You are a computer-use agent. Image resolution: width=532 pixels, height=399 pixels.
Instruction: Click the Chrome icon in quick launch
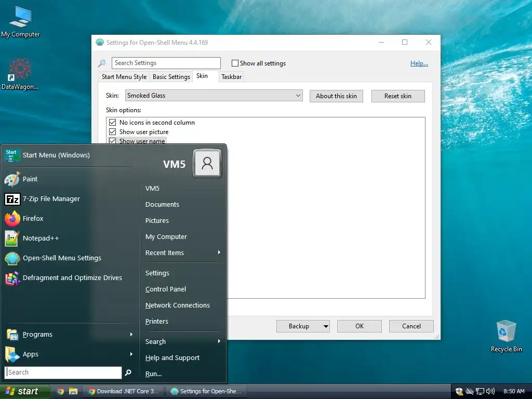click(x=60, y=391)
